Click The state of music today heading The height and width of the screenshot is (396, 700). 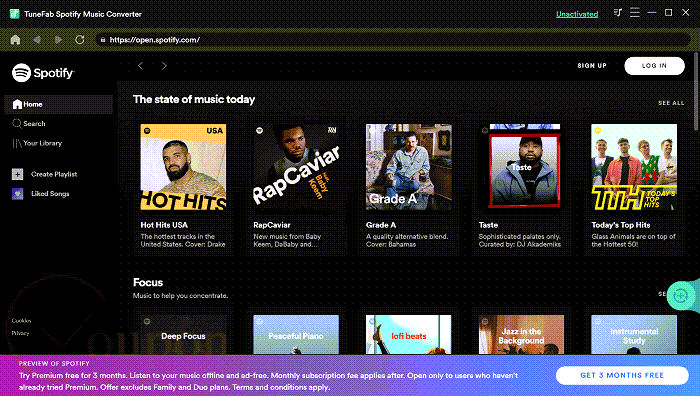[x=194, y=100]
